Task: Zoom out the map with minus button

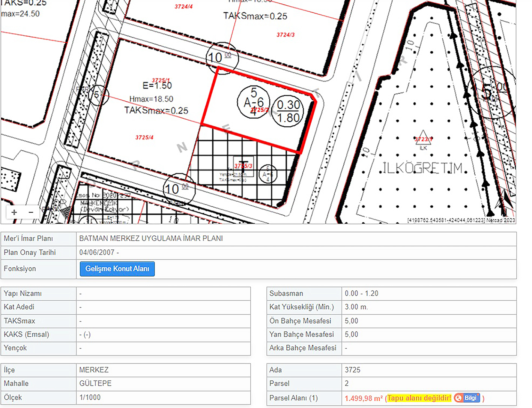Action: click(x=31, y=212)
